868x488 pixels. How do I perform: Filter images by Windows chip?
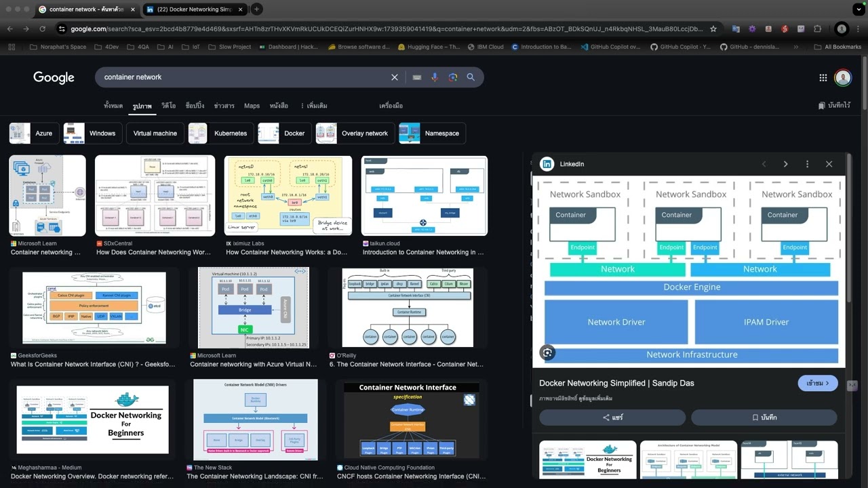93,134
